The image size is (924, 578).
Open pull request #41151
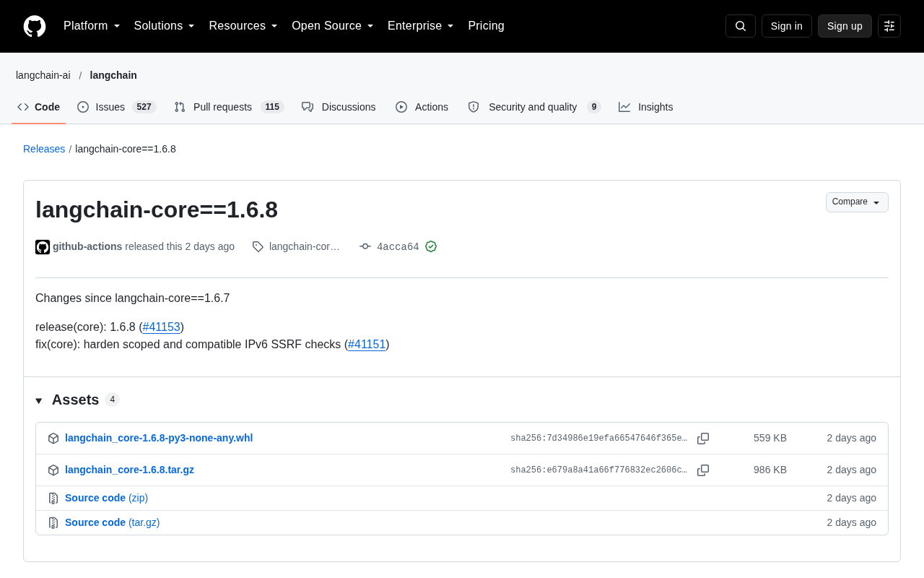(x=367, y=344)
